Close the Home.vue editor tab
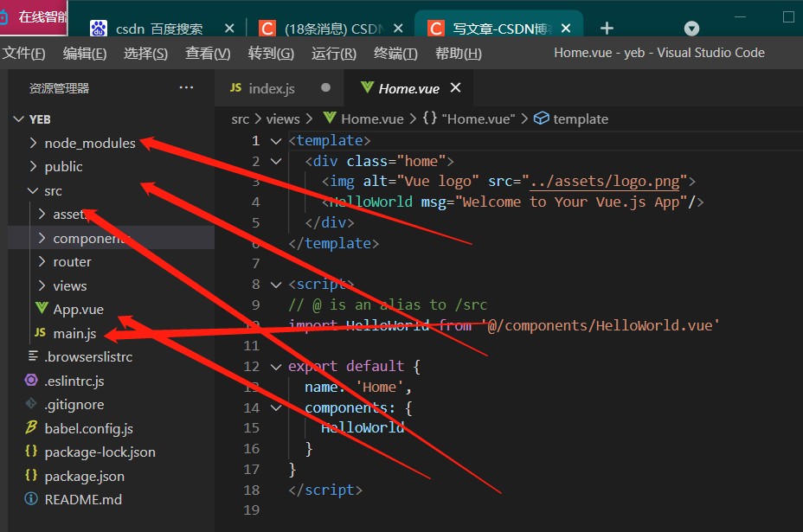The height and width of the screenshot is (532, 803). 455,87
